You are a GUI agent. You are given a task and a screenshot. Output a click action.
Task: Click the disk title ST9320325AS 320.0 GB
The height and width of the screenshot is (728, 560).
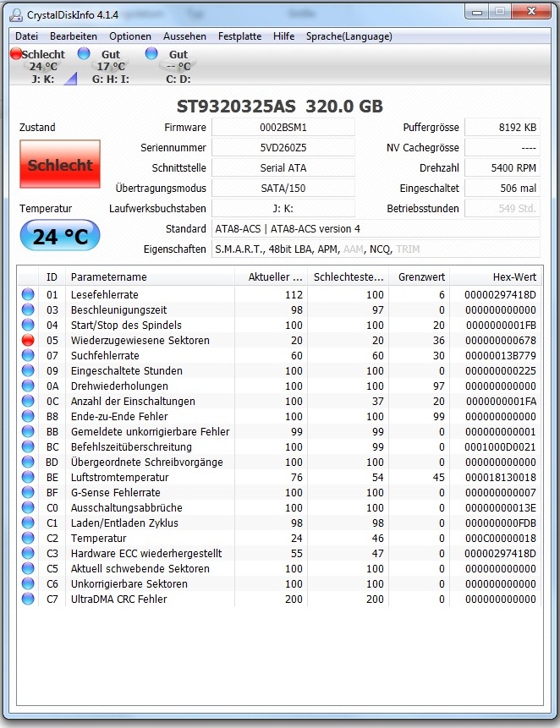280,107
